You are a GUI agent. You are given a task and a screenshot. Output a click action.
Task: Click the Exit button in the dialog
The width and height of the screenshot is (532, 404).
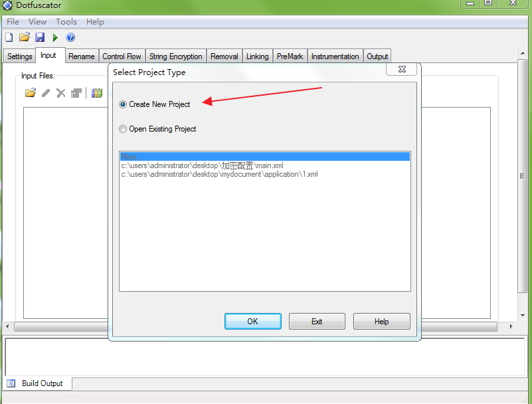pyautogui.click(x=317, y=321)
